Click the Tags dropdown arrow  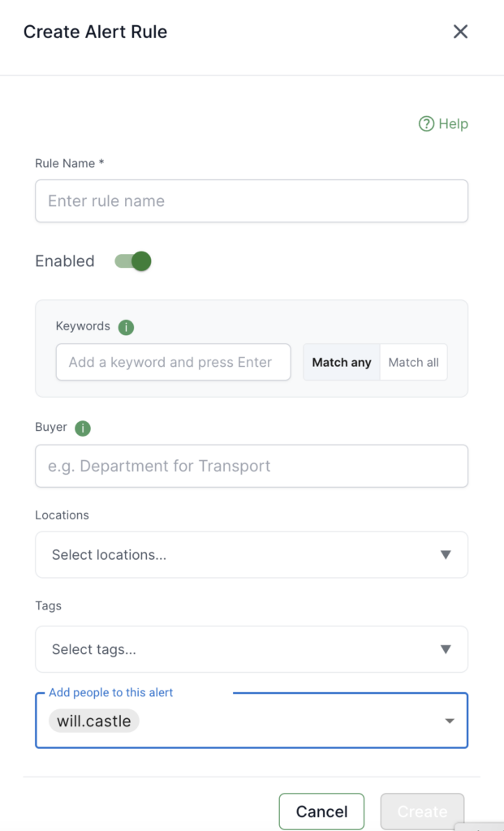pyautogui.click(x=445, y=649)
